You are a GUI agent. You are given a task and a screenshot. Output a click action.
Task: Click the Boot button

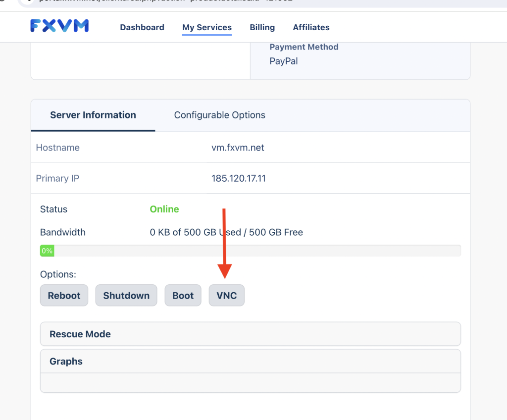[183, 295]
